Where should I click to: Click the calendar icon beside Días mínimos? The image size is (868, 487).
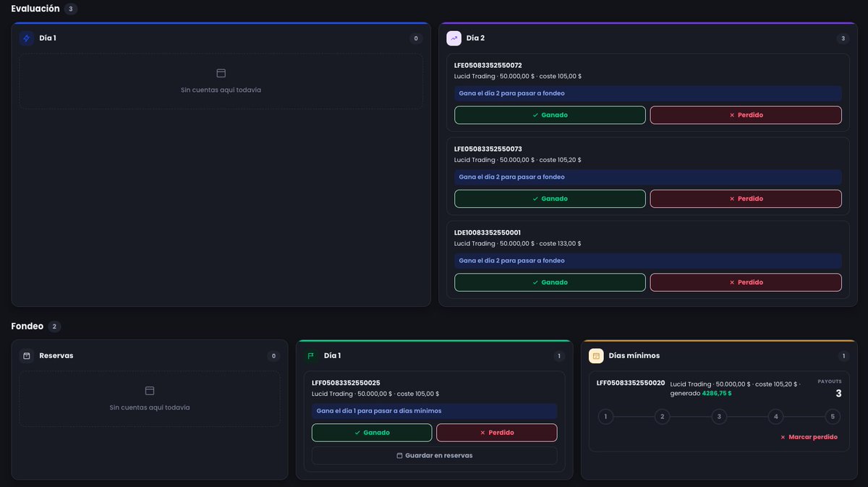coord(596,356)
